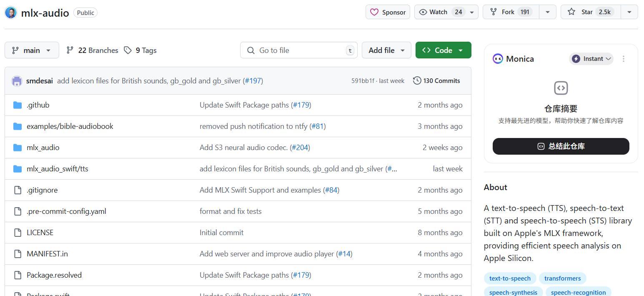
Task: Focus the Go to file search field
Action: (299, 50)
